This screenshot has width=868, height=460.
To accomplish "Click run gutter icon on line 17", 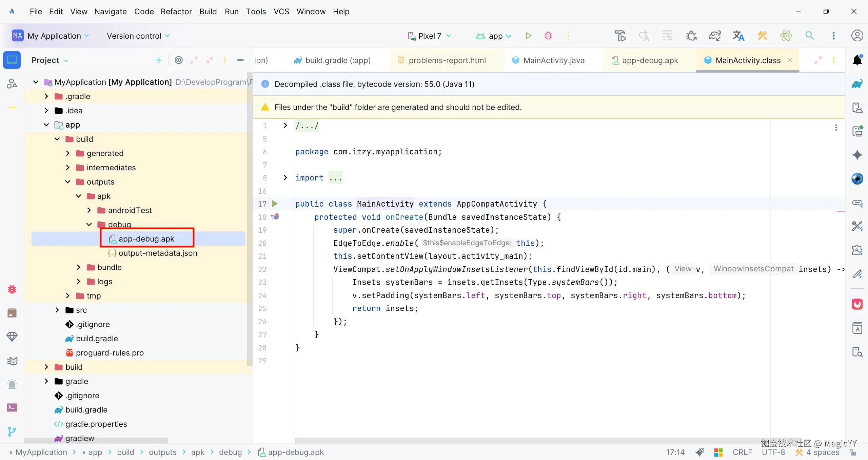I will [275, 204].
